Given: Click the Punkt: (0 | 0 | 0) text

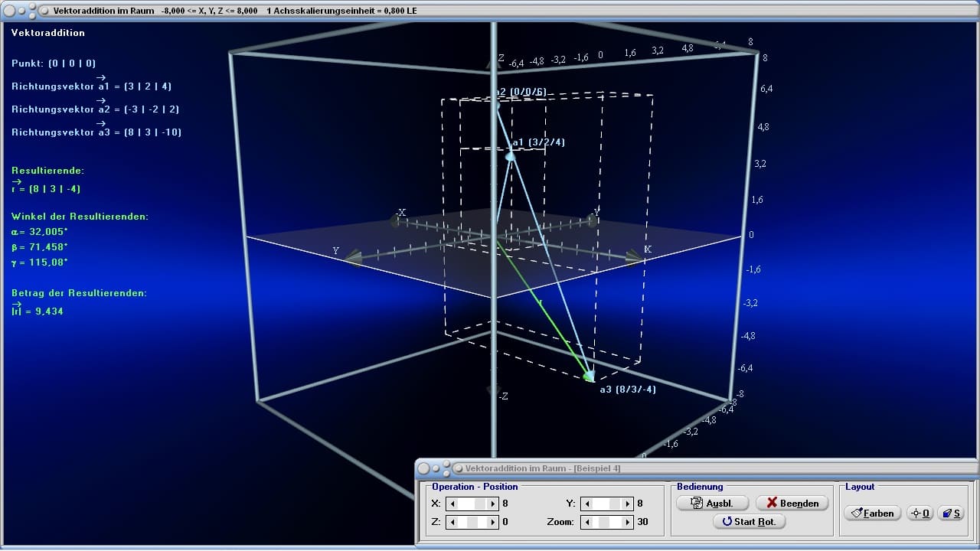Looking at the screenshot, I should [54, 64].
